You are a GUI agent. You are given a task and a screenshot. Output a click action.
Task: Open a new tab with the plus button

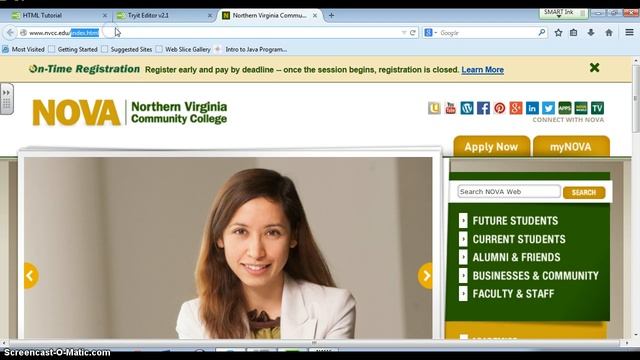331,16
